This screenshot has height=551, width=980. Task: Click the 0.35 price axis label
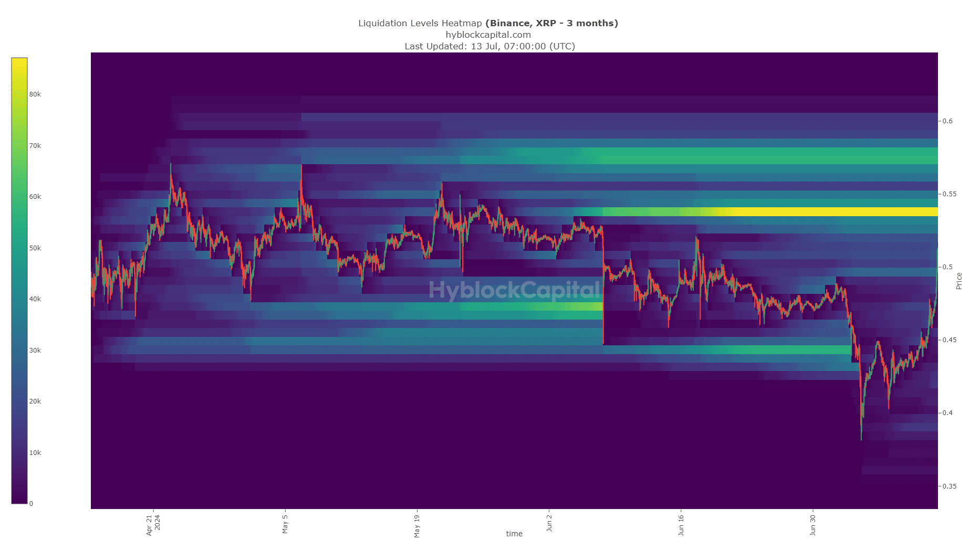(949, 486)
